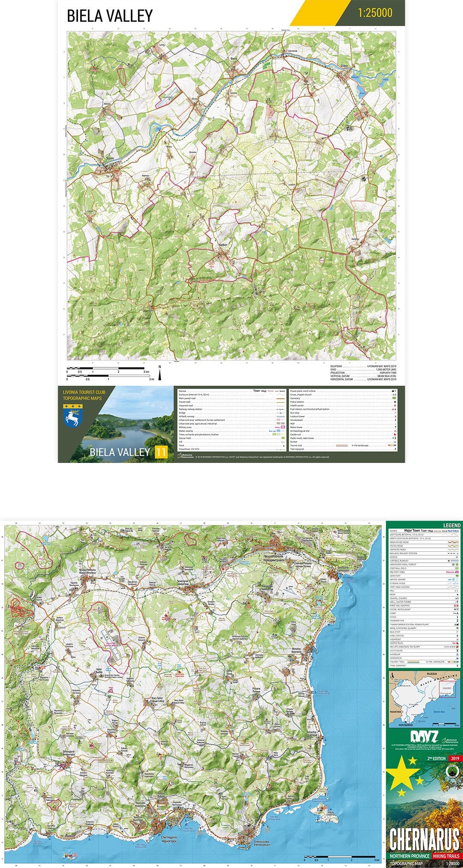This screenshot has height=868, width=463.
Task: Click the LEGEND heading on Chernarus map
Action: [x=451, y=525]
